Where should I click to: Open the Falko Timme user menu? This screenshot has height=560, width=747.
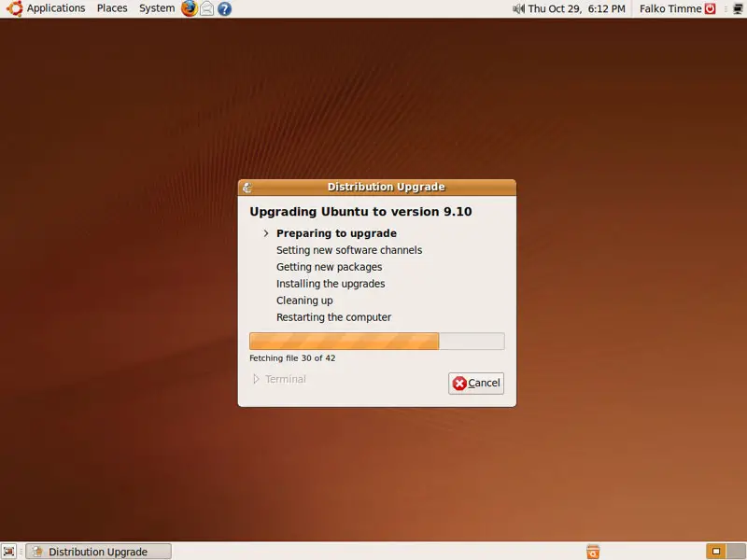coord(670,8)
